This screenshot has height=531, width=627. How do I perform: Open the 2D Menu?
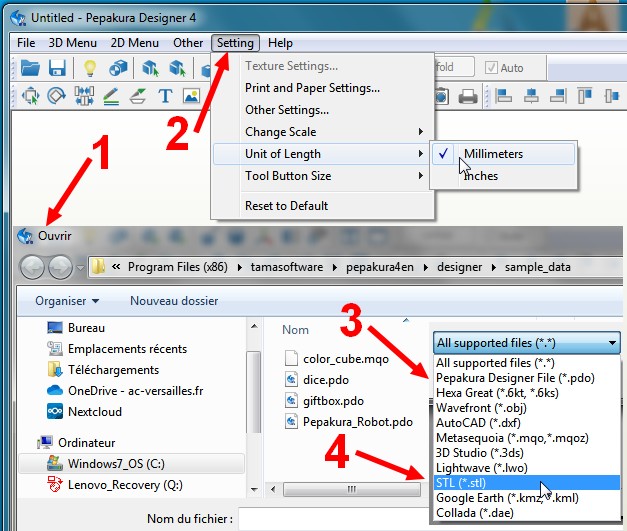(135, 43)
